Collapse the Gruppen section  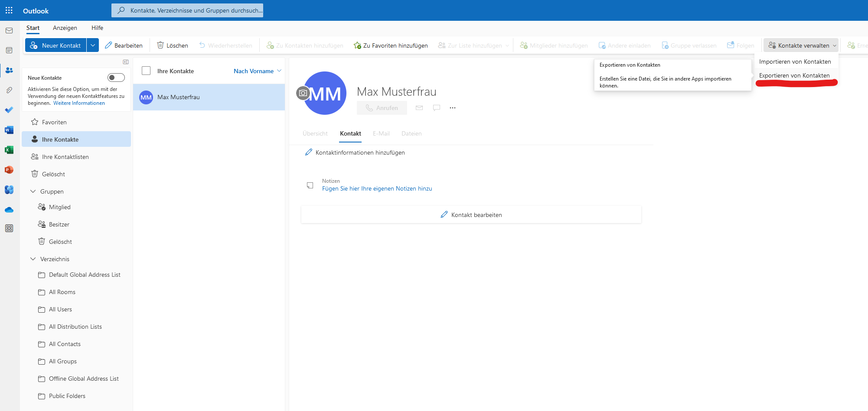coord(33,191)
